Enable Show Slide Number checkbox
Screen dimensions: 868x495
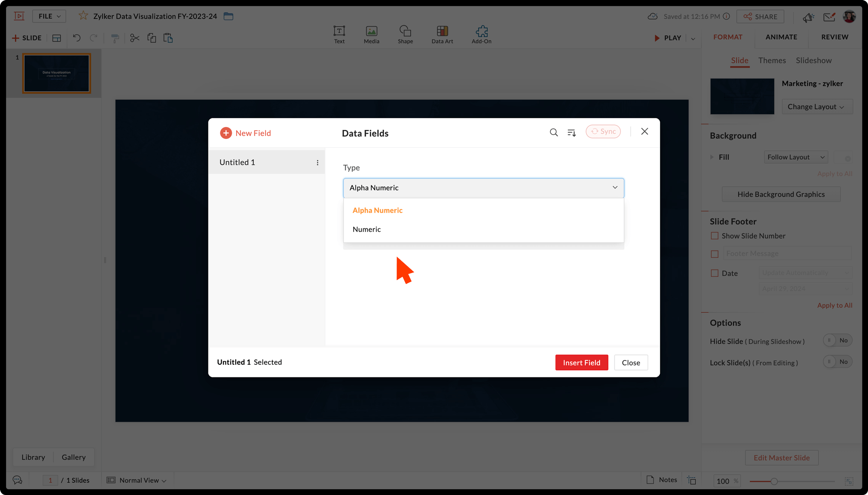[x=715, y=236]
